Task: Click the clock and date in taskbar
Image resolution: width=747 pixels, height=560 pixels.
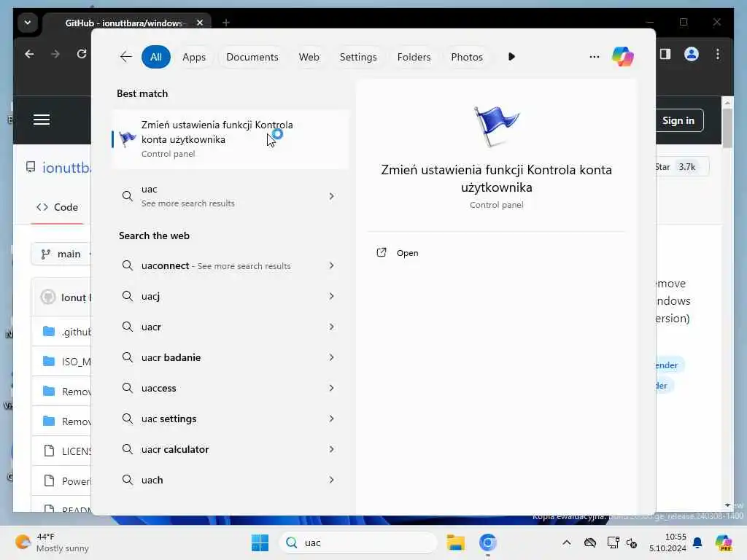Action: coord(667,542)
